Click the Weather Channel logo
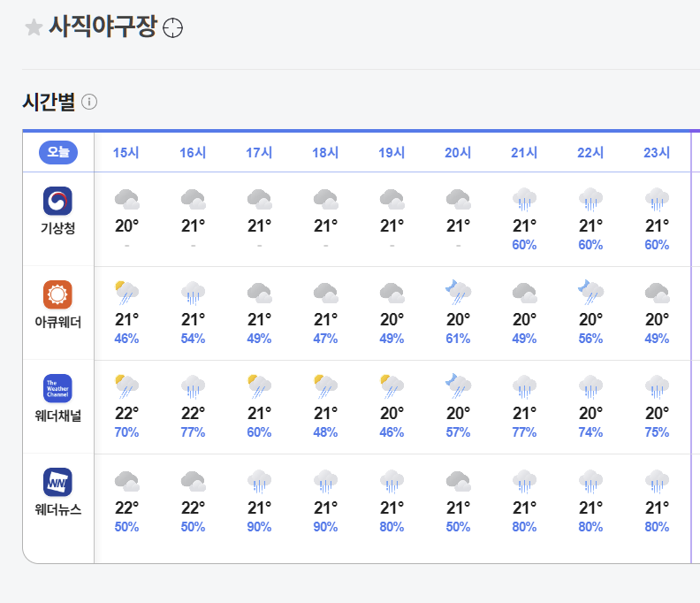Screen dimensions: 700x603 (x=57, y=389)
